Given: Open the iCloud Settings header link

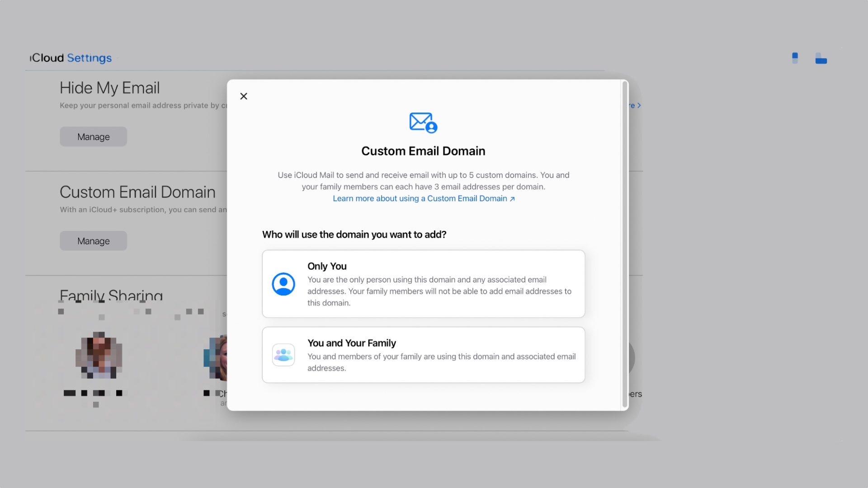Looking at the screenshot, I should tap(71, 58).
